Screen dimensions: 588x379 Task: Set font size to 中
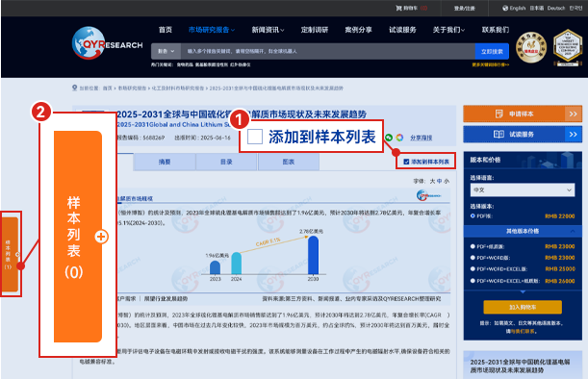click(440, 181)
